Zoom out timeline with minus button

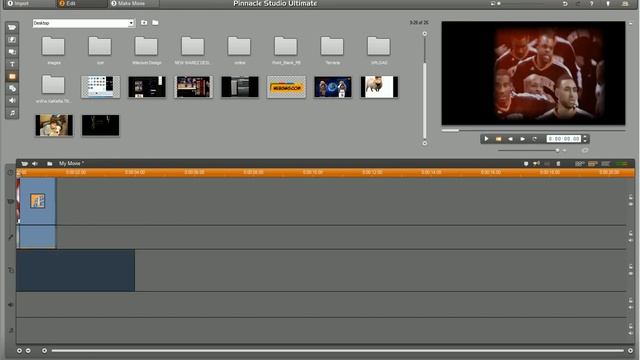28,351
